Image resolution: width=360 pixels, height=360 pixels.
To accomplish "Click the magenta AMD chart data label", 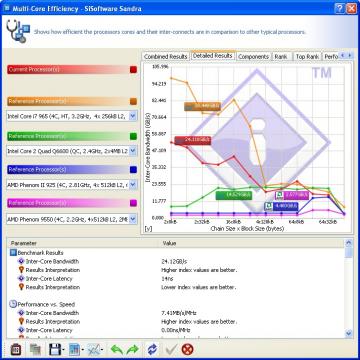I will [x=292, y=196].
